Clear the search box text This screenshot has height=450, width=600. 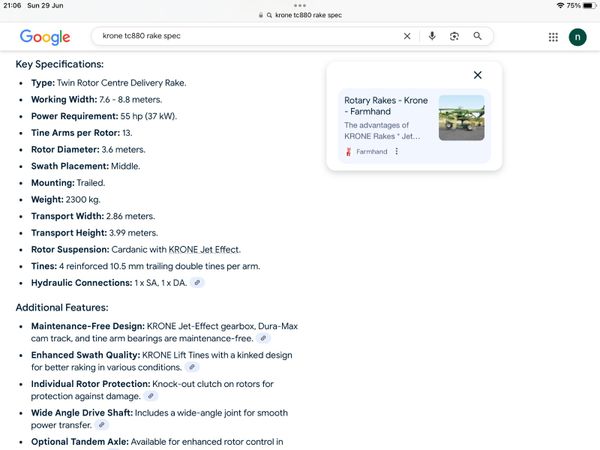[407, 36]
